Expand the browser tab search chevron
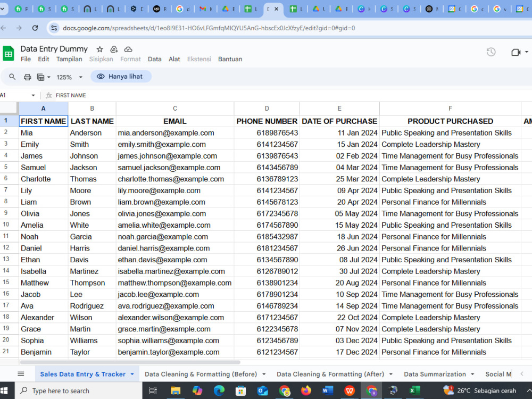The height and width of the screenshot is (399, 532). tap(2, 9)
